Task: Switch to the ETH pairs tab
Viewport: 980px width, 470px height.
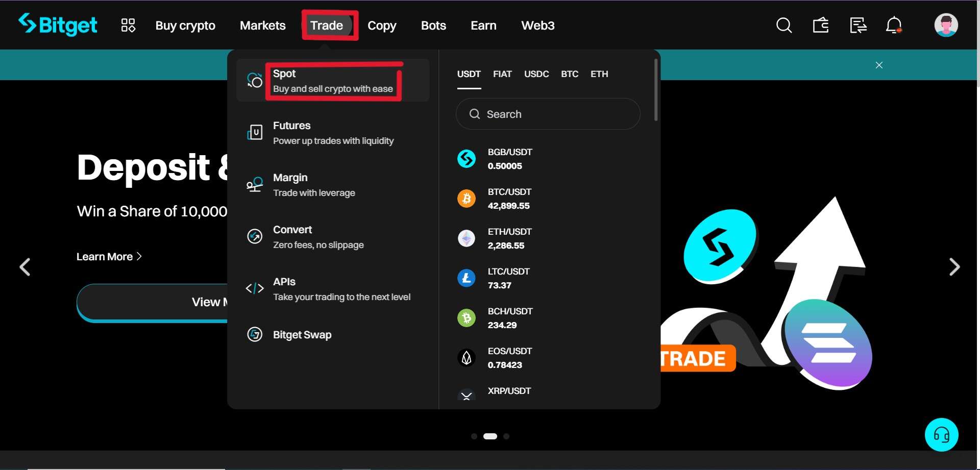Action: point(599,74)
